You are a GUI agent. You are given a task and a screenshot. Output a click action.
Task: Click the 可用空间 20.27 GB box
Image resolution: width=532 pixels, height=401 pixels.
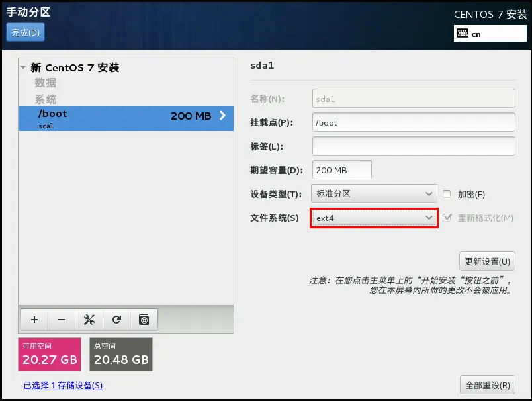[x=50, y=354]
